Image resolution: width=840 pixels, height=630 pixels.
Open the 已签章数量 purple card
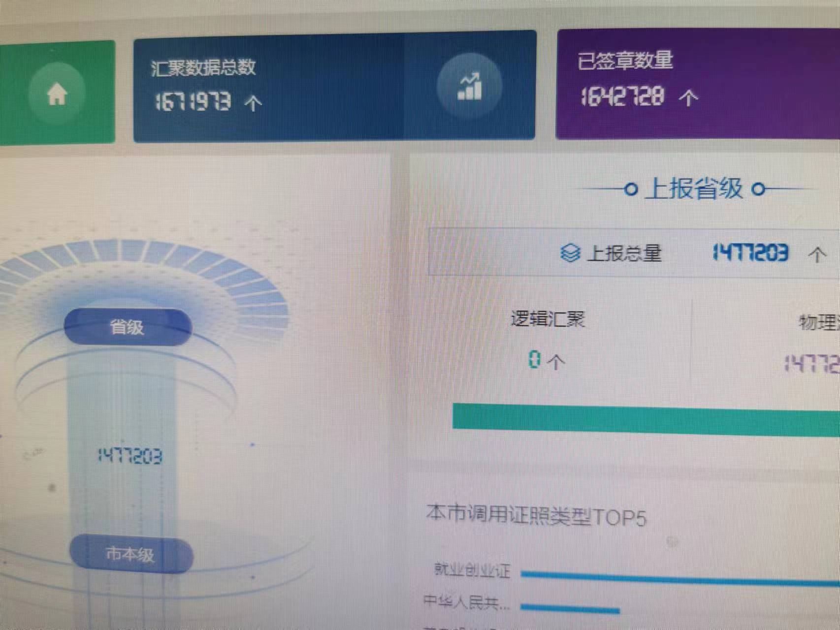698,84
